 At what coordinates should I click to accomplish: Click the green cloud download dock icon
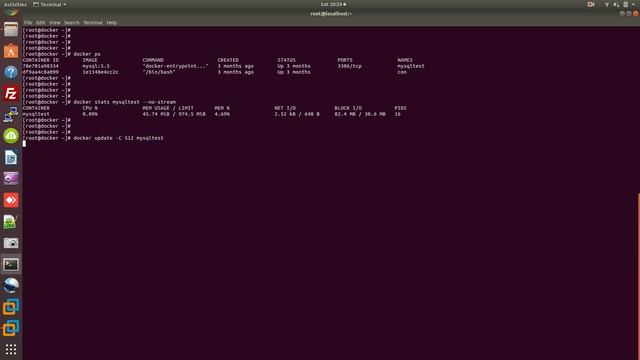tap(11, 136)
